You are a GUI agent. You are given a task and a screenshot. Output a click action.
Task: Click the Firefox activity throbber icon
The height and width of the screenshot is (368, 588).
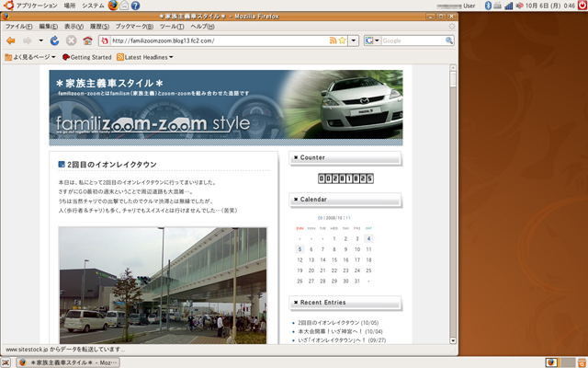click(x=452, y=27)
